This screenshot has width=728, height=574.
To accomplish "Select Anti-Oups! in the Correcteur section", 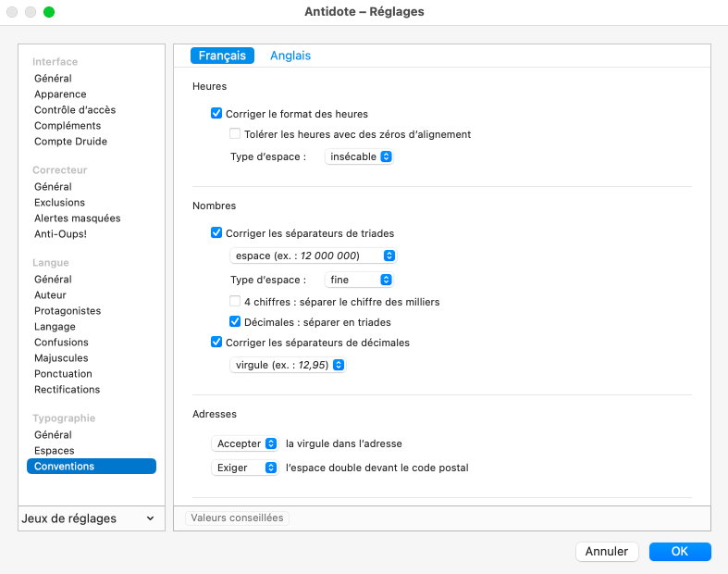I will [x=60, y=234].
